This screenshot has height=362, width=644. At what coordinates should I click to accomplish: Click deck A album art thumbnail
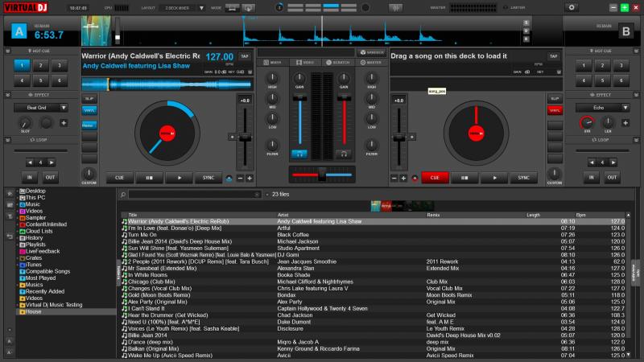point(96,31)
